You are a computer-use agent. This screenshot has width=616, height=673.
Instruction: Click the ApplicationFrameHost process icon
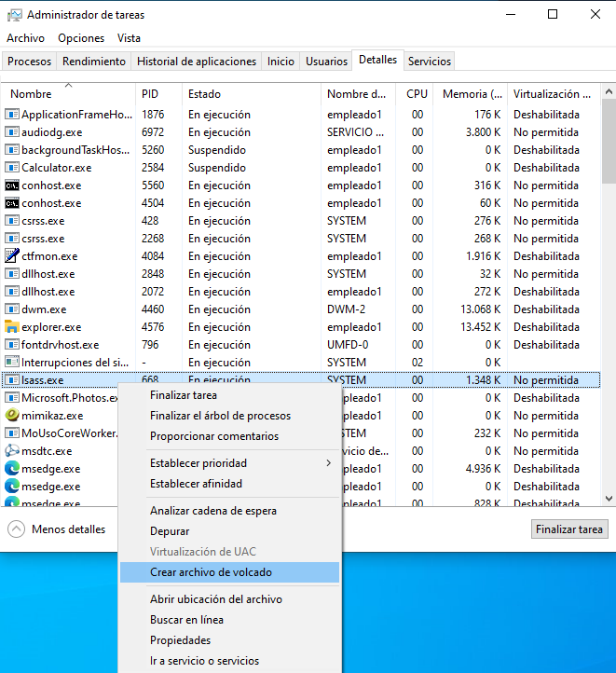tap(12, 115)
